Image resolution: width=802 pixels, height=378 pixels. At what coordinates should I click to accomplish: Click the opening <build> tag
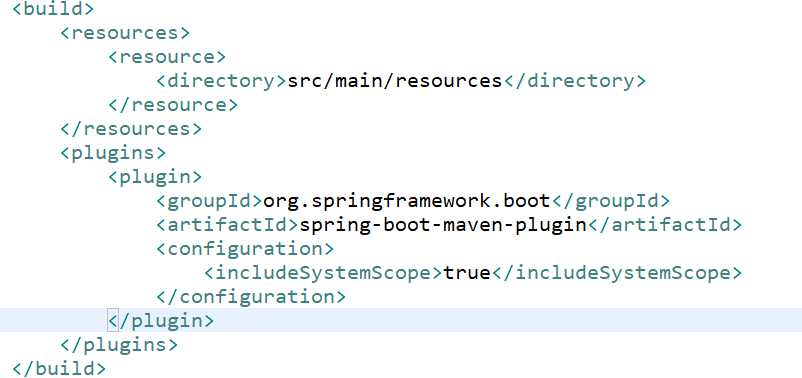tap(53, 9)
